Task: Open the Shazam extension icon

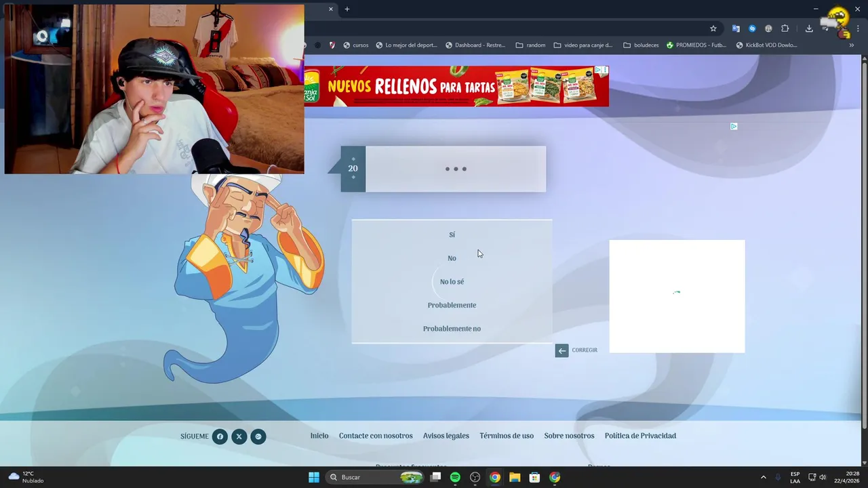Action: coord(752,28)
